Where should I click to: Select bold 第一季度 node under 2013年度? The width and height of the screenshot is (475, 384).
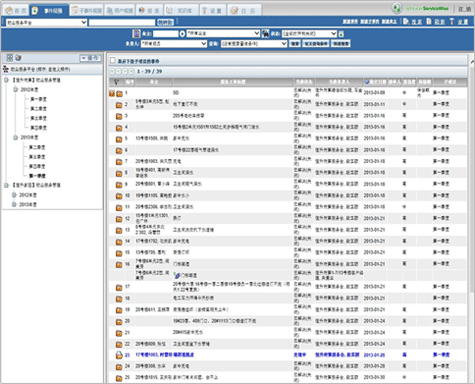tap(37, 176)
